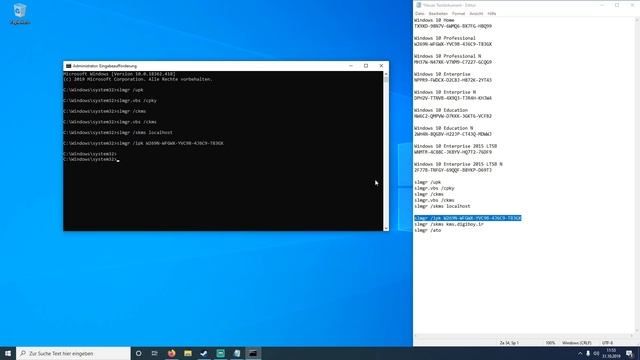Screen dimensions: 640x360
Task: Click the 'Windows 10 Home' line in editor
Action: coord(434,20)
